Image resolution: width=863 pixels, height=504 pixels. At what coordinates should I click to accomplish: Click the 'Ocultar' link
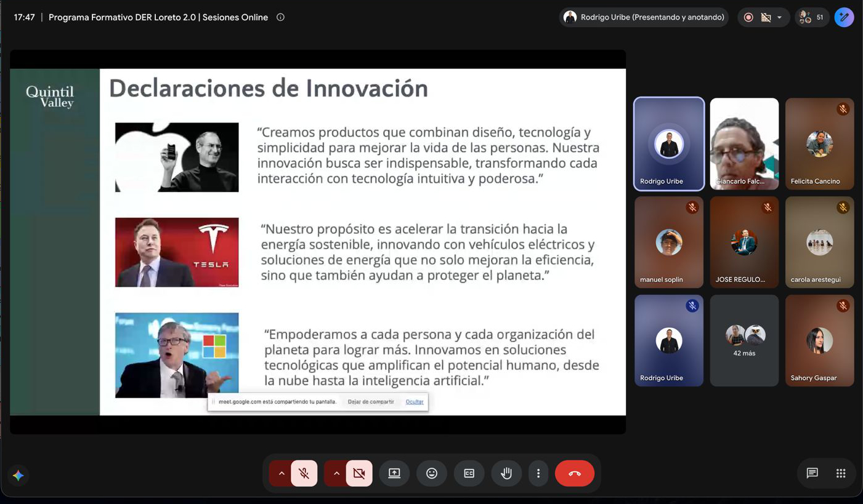coord(415,402)
